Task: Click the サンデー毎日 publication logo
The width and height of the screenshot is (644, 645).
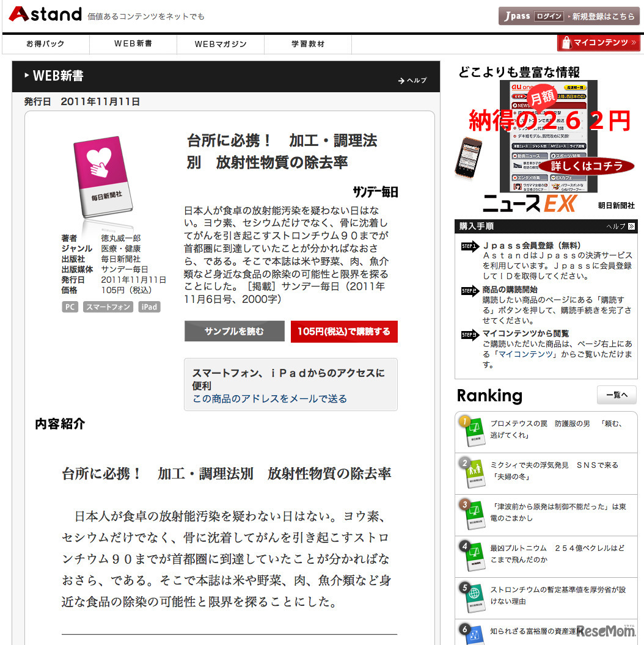Action: click(375, 192)
